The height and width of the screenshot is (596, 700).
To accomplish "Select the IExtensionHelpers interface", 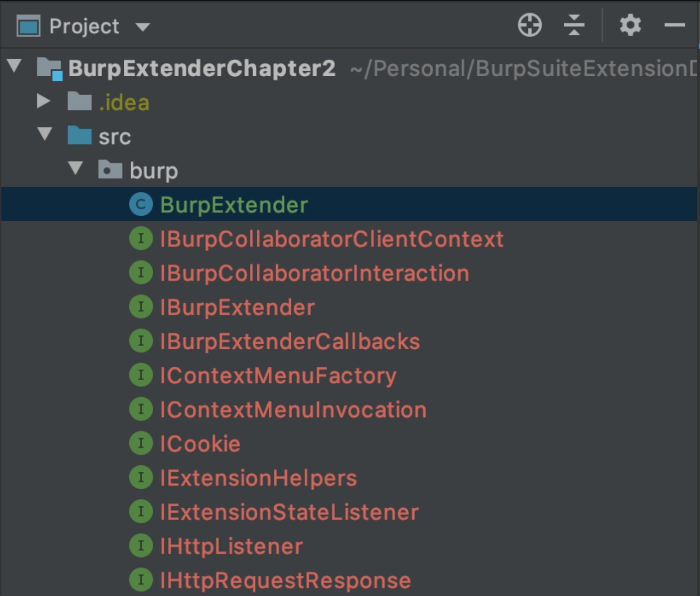I will [x=259, y=478].
